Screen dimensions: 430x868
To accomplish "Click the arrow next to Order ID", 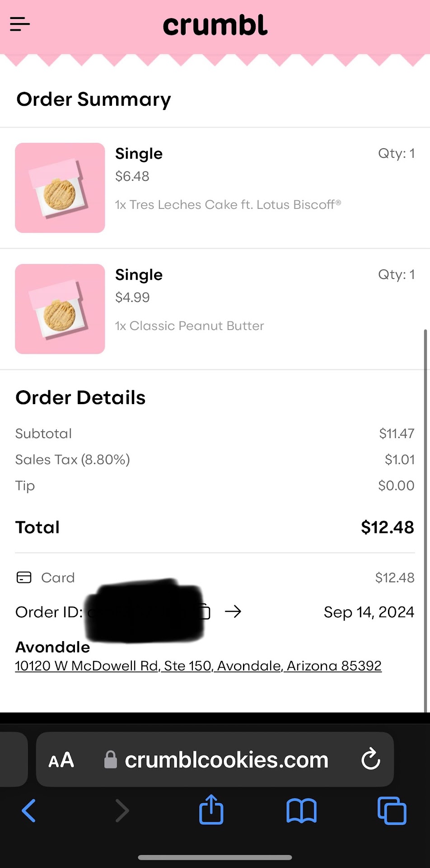I will click(233, 612).
